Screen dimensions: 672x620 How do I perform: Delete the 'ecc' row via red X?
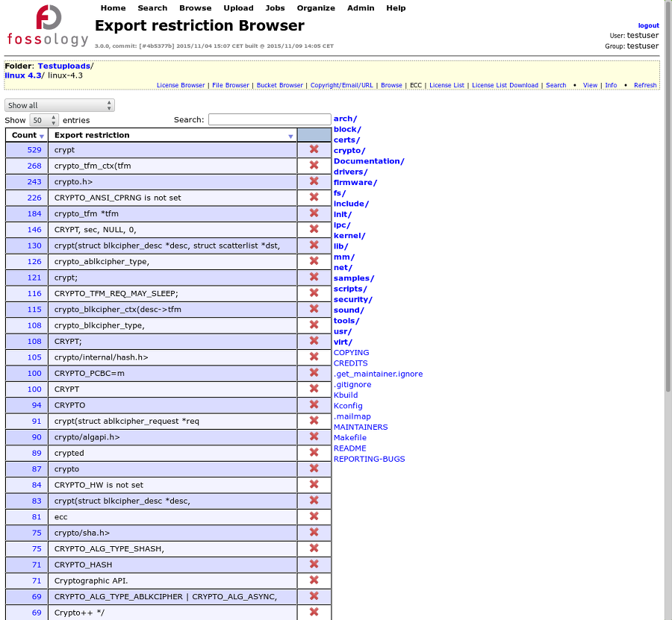(x=314, y=516)
